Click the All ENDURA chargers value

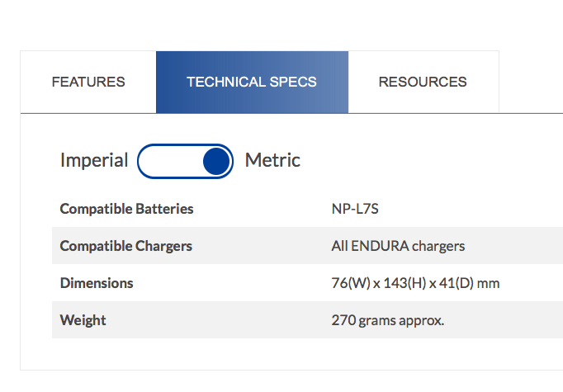(x=398, y=246)
